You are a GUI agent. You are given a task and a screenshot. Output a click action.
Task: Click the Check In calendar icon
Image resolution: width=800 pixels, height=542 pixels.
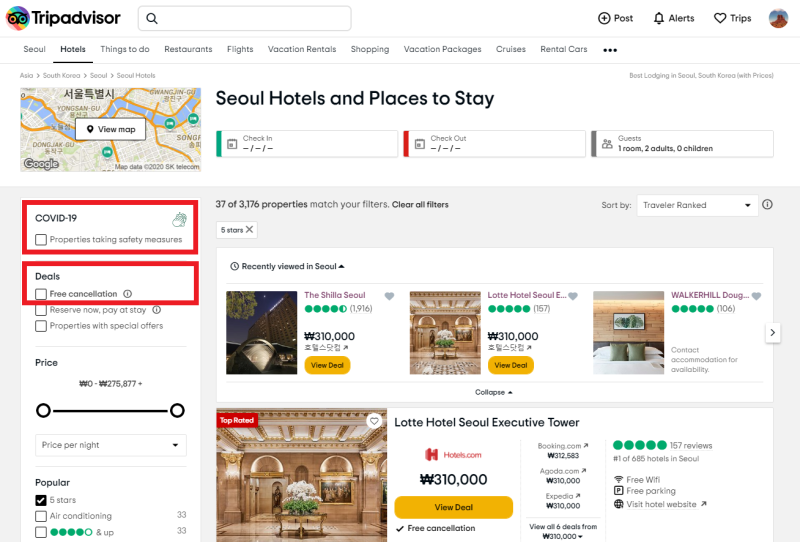232,144
